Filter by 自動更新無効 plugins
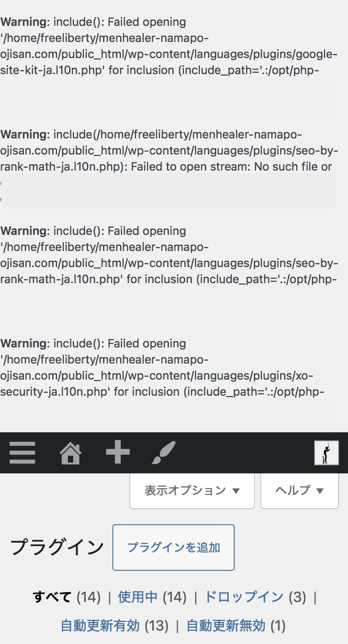348x644 pixels. pos(226,626)
